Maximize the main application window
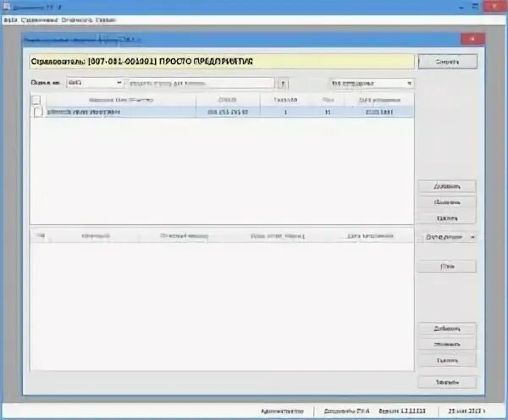 (476, 7)
